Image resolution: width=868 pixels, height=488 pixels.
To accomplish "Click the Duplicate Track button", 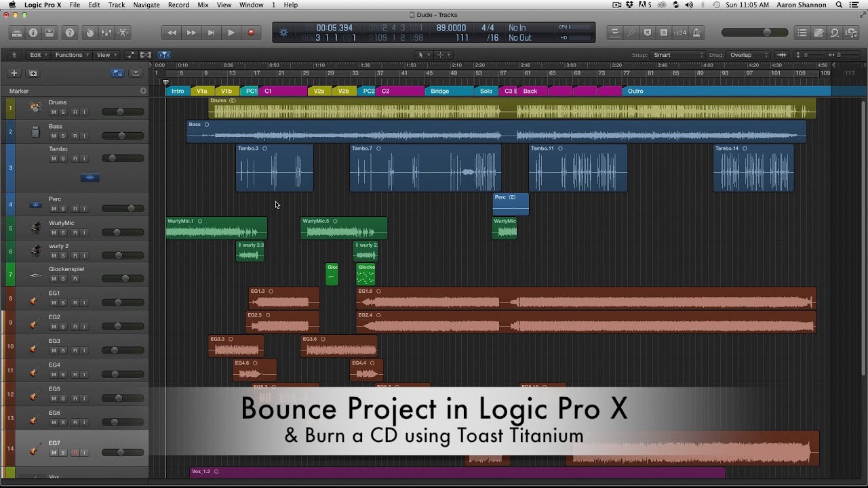I will 33,73.
